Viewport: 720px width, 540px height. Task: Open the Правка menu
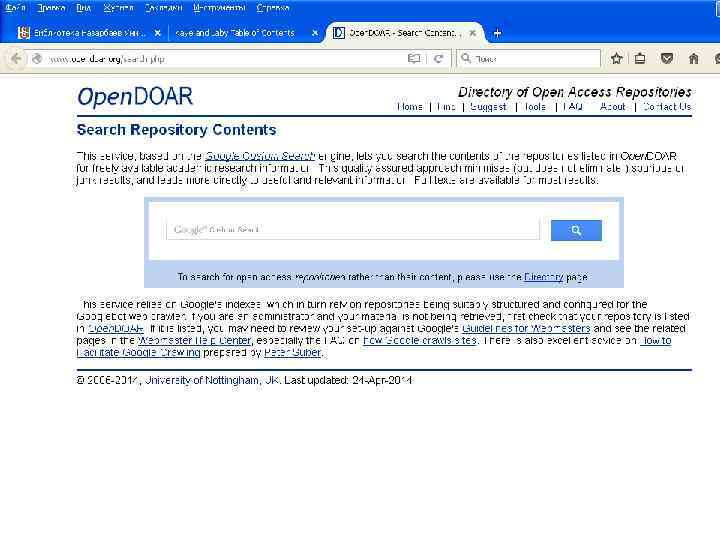51,8
